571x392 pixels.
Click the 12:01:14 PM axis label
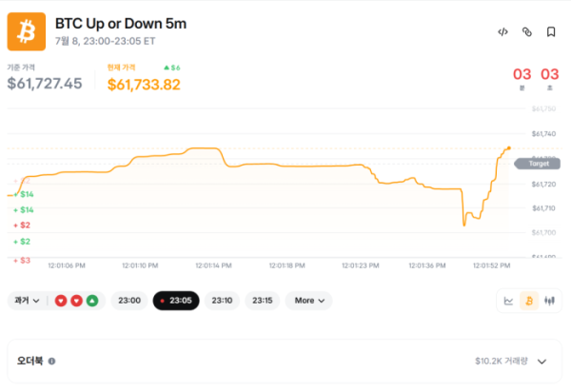click(214, 265)
